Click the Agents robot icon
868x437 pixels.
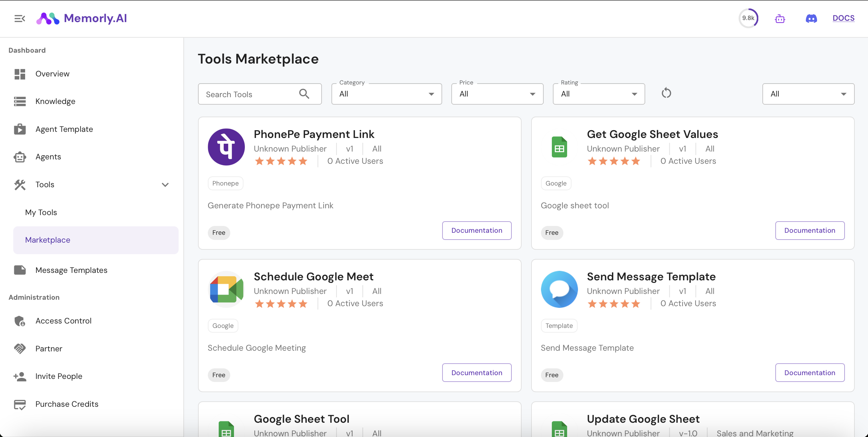point(20,157)
